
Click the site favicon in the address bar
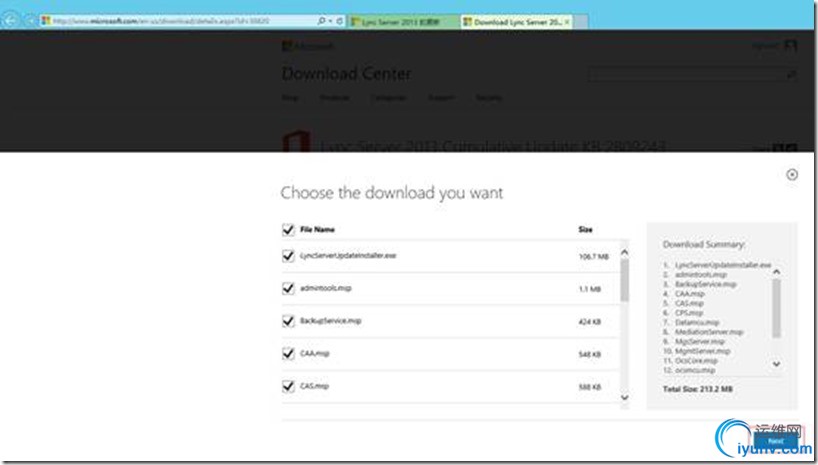coord(46,21)
